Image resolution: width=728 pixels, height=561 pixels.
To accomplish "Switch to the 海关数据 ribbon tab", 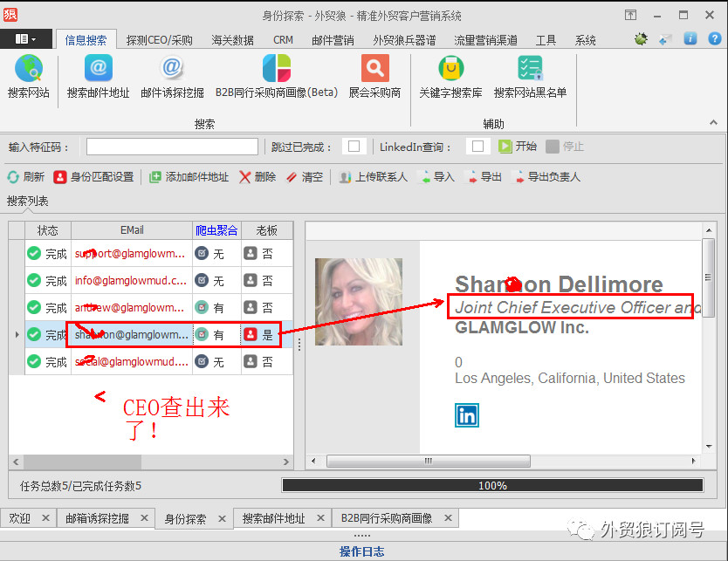I will coord(232,40).
